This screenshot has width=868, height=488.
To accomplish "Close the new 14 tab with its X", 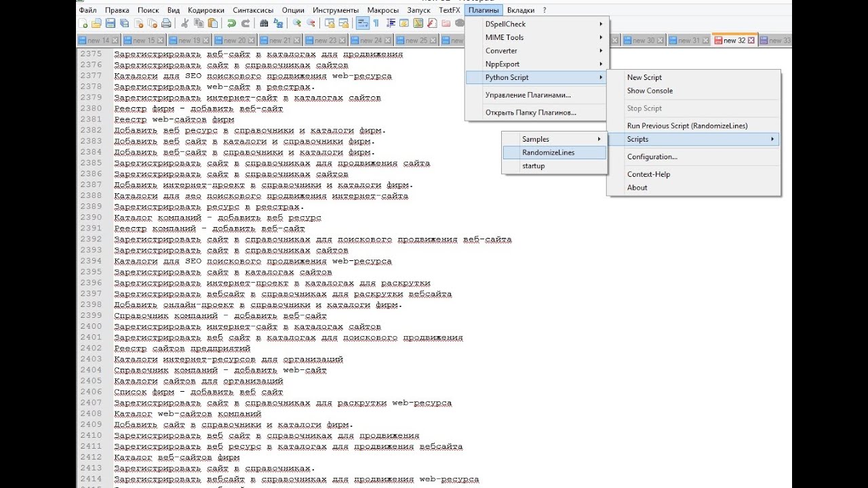I will pos(114,41).
